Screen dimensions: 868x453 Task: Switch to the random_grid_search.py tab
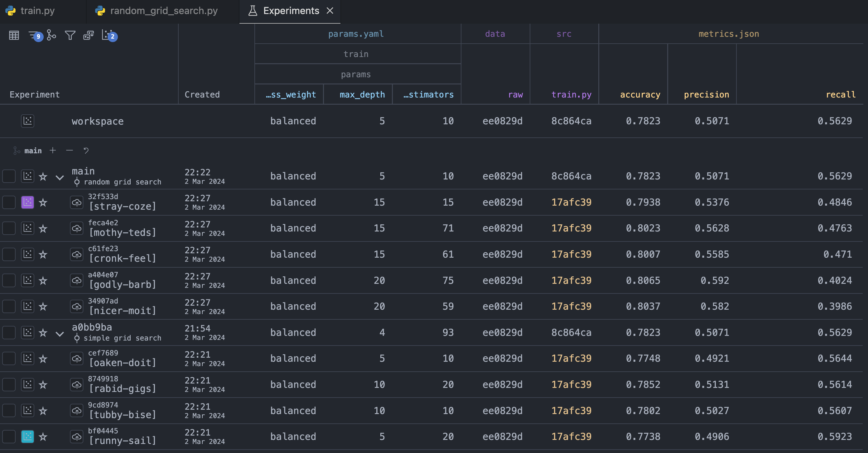(x=164, y=11)
